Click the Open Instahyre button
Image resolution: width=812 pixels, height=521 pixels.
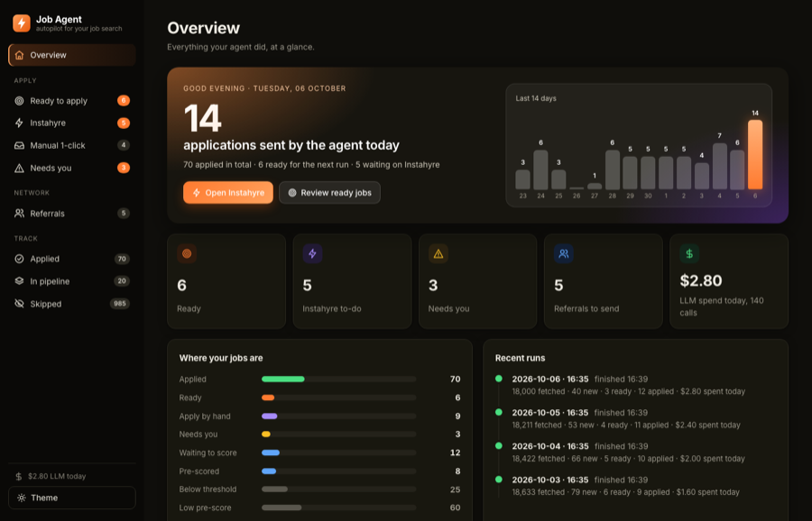(x=228, y=193)
